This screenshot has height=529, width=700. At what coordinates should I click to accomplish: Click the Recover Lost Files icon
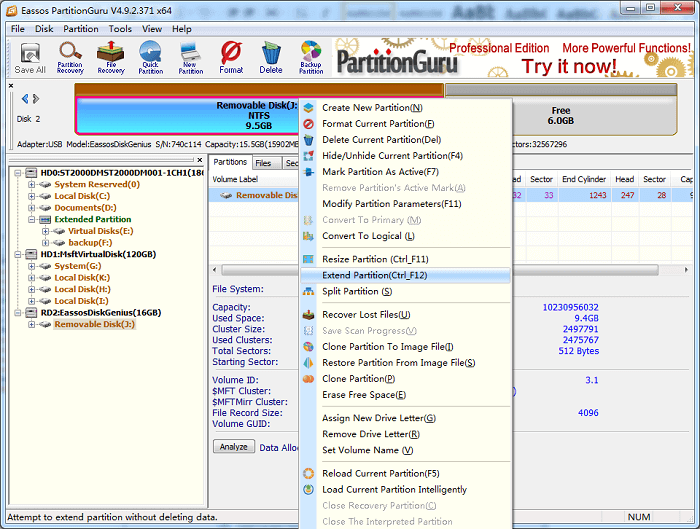click(308, 315)
